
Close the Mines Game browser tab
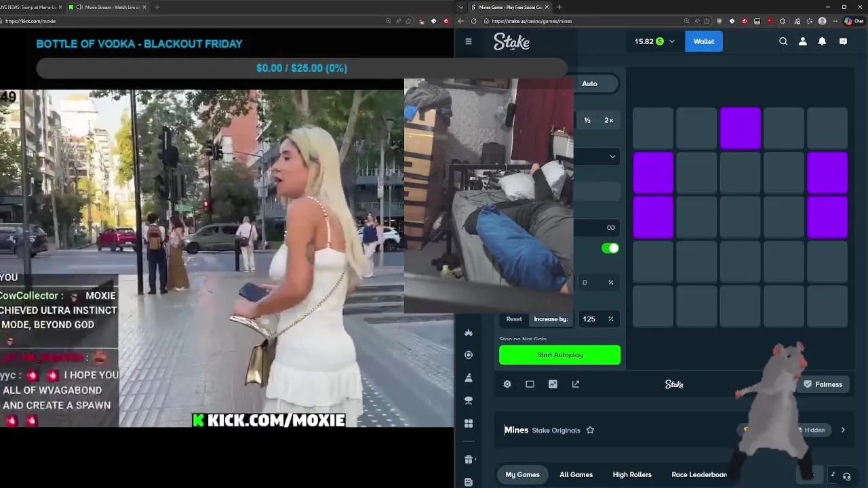point(547,7)
